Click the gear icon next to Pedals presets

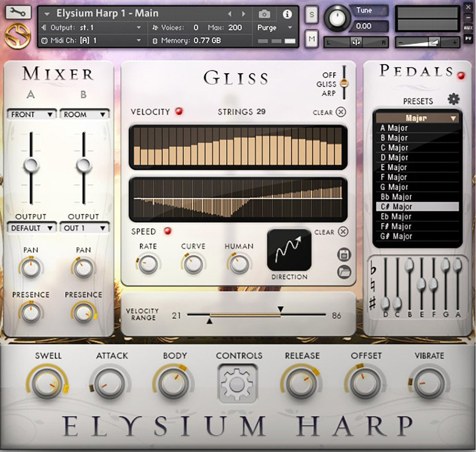(x=453, y=99)
